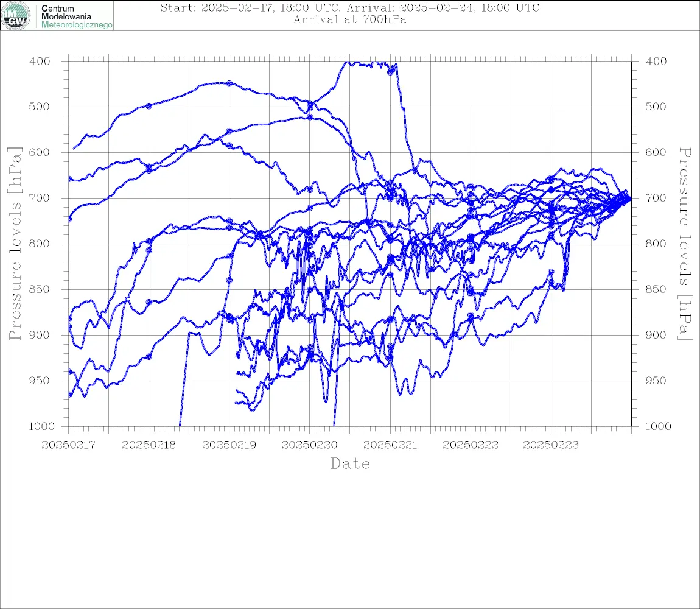Click right axis label 1000

[659, 426]
